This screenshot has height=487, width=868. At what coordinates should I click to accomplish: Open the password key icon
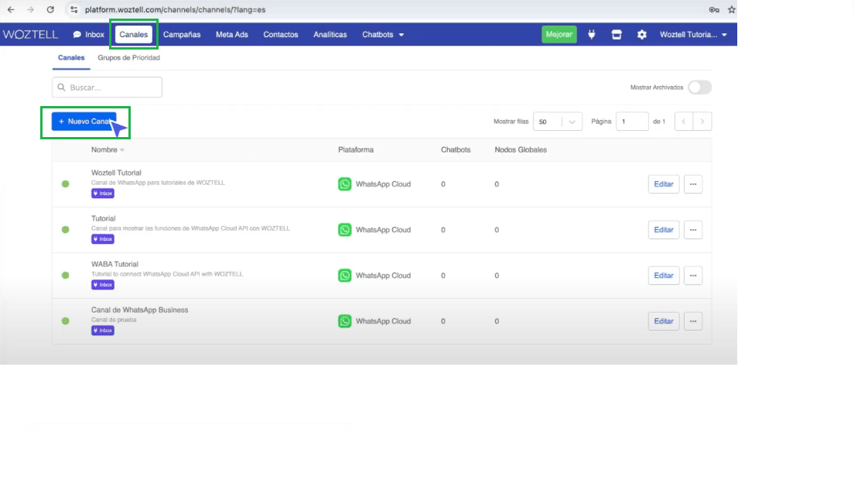click(x=714, y=9)
